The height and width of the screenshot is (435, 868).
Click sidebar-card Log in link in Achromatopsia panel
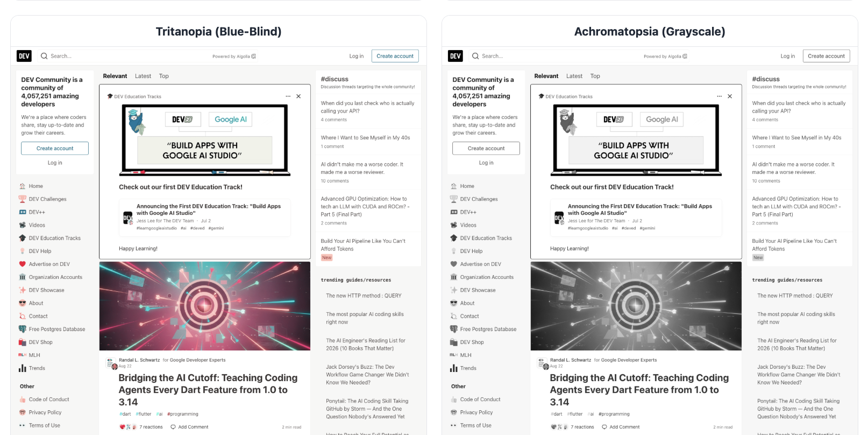pyautogui.click(x=486, y=163)
